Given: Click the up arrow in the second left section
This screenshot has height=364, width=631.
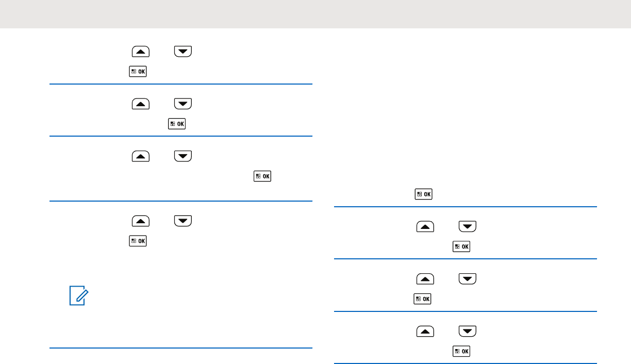Looking at the screenshot, I should pos(141,104).
